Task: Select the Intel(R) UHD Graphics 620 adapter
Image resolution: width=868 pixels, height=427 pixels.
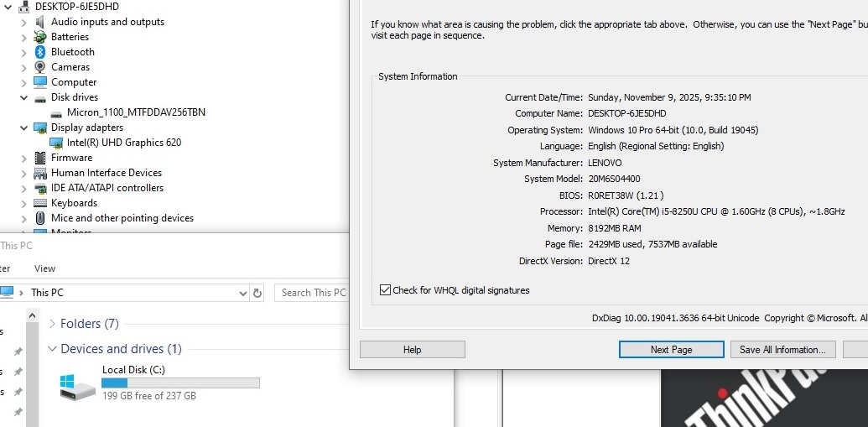Action: pos(123,143)
